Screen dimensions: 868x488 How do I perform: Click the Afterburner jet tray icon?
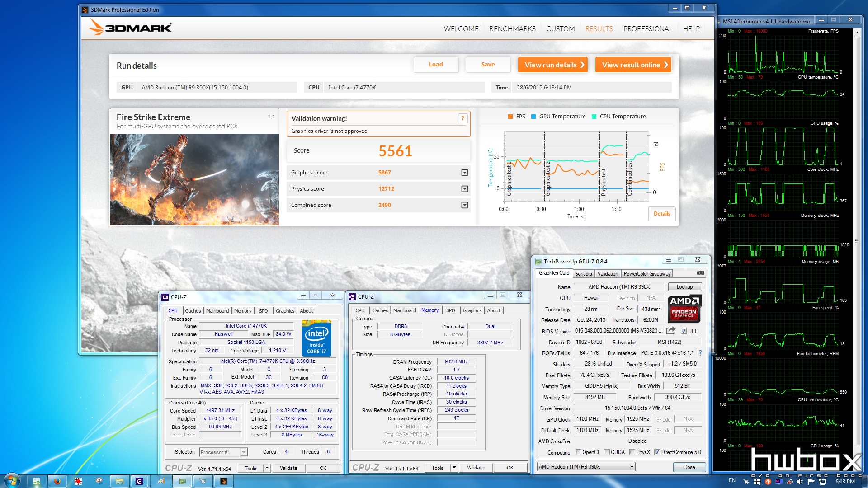tap(746, 482)
